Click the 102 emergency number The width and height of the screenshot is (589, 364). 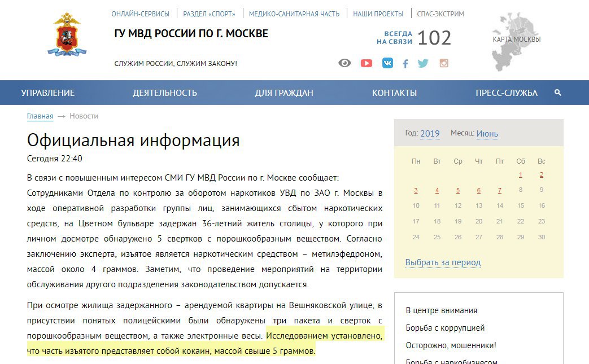[434, 38]
